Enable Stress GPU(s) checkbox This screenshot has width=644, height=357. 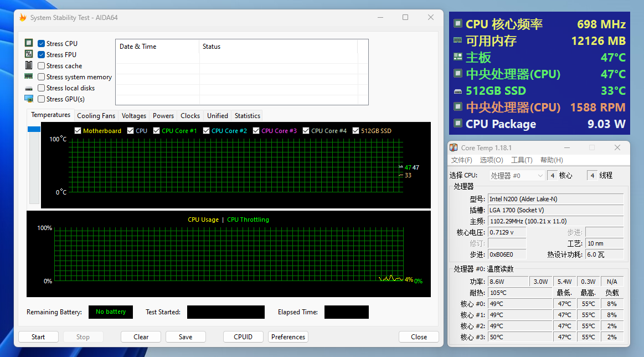41,99
